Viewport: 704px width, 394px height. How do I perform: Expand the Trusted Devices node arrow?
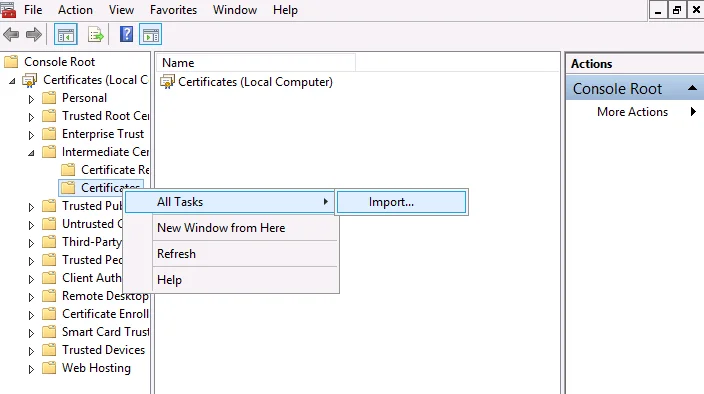tap(31, 351)
